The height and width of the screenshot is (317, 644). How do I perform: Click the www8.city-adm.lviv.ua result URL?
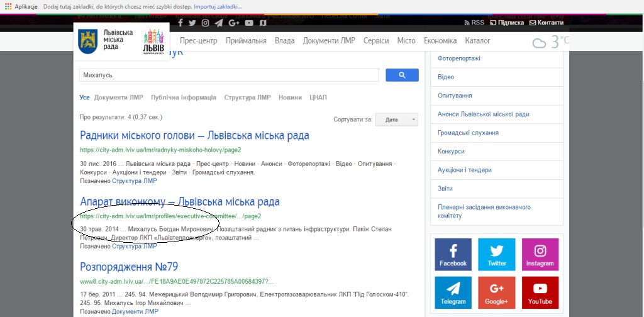pos(177,281)
